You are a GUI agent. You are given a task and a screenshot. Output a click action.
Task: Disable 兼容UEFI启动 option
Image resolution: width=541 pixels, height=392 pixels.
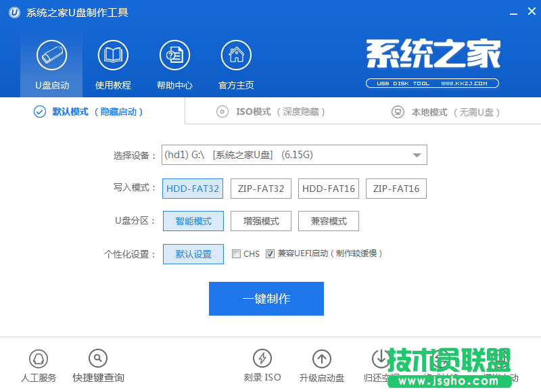tap(270, 254)
